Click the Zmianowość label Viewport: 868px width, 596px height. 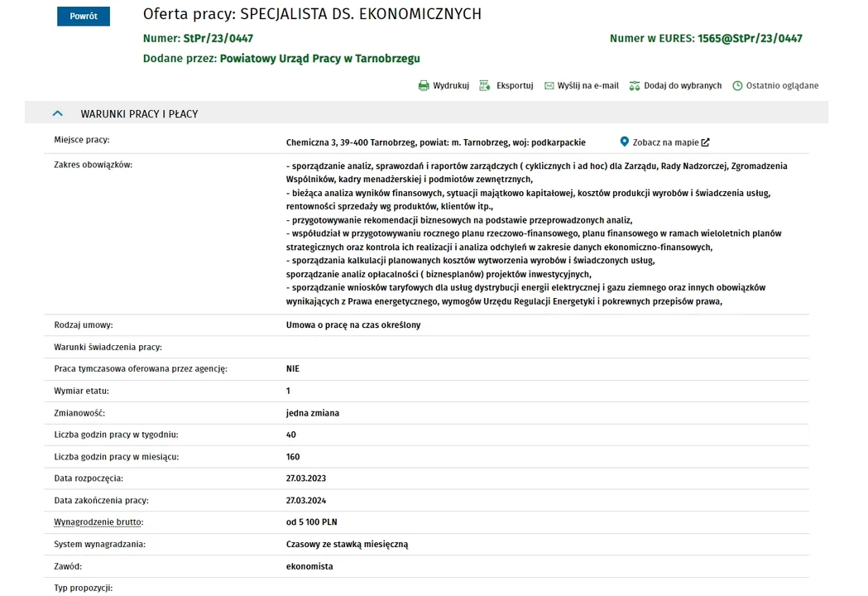[x=79, y=413]
